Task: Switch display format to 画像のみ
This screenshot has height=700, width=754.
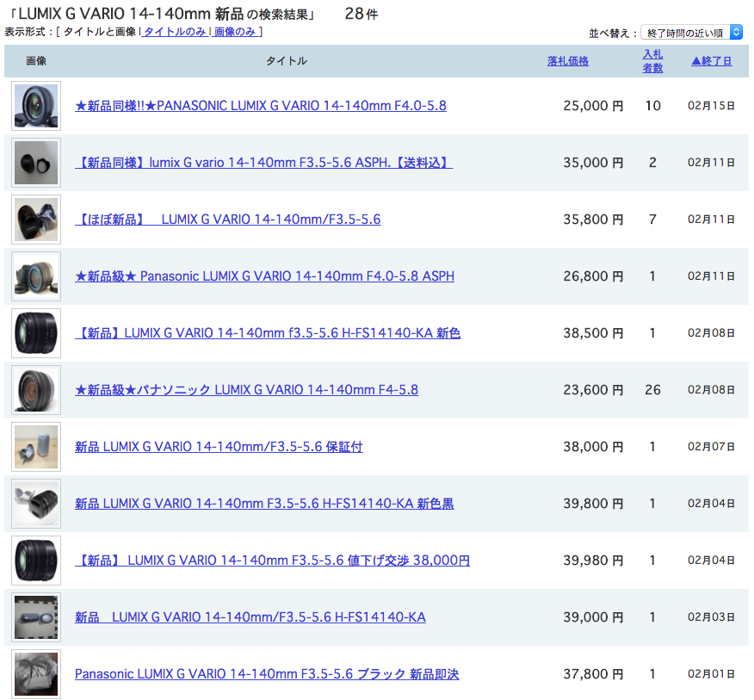Action: pos(235,32)
